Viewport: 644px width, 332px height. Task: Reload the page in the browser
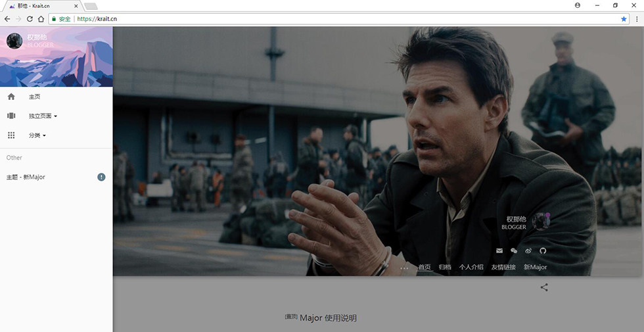pyautogui.click(x=29, y=19)
